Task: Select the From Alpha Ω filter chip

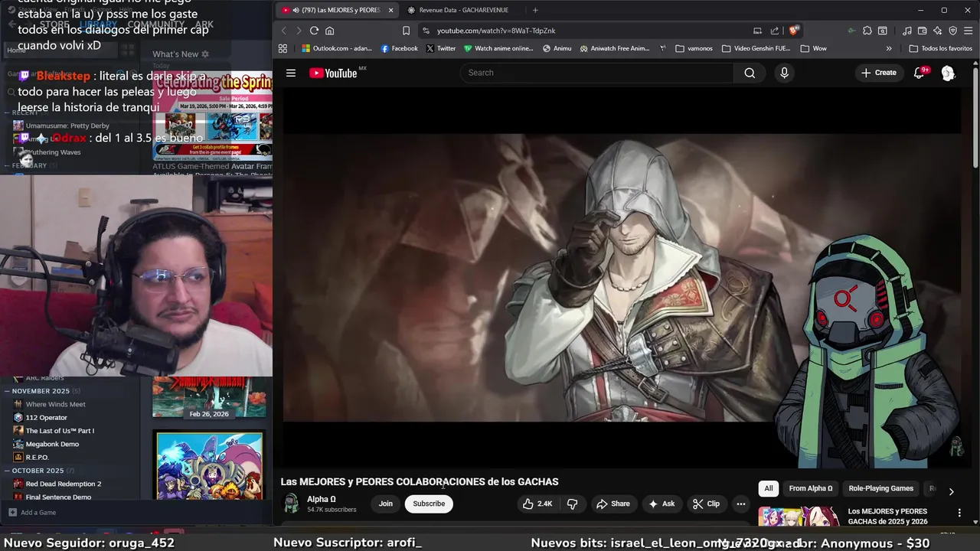Action: point(811,488)
